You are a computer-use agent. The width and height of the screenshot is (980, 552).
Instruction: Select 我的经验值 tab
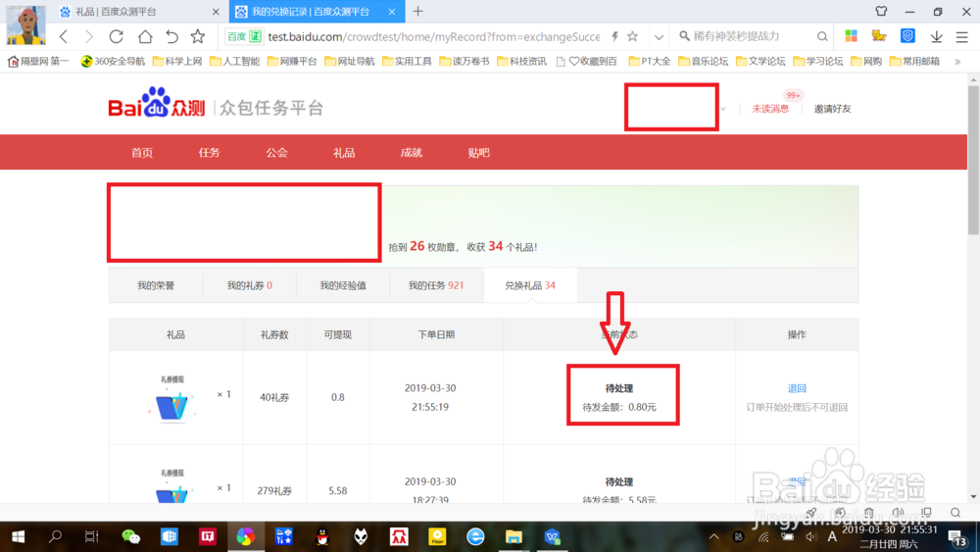(342, 285)
